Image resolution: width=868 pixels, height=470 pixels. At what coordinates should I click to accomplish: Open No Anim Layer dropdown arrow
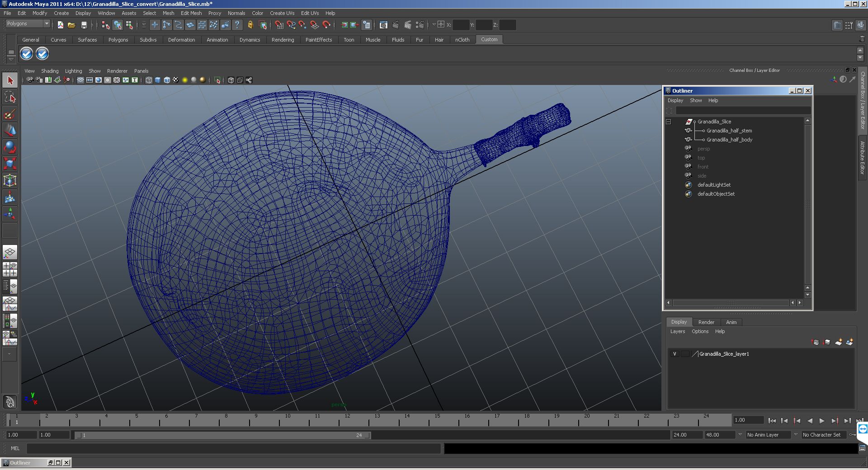point(740,435)
